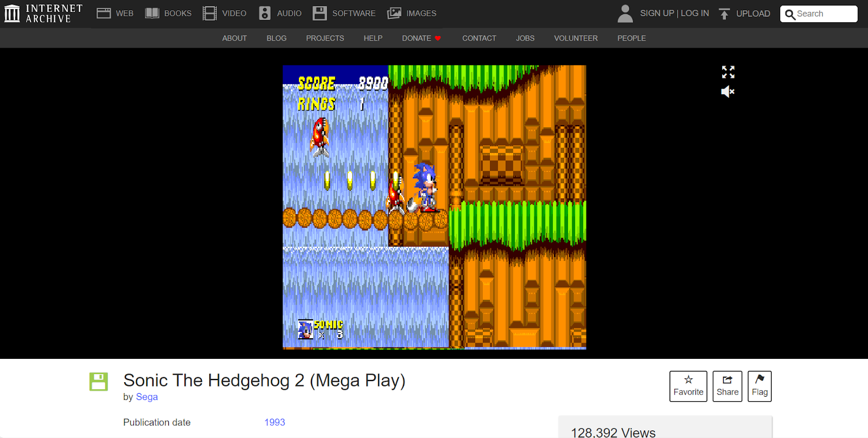Click the green software item icon
868x438 pixels.
click(99, 382)
